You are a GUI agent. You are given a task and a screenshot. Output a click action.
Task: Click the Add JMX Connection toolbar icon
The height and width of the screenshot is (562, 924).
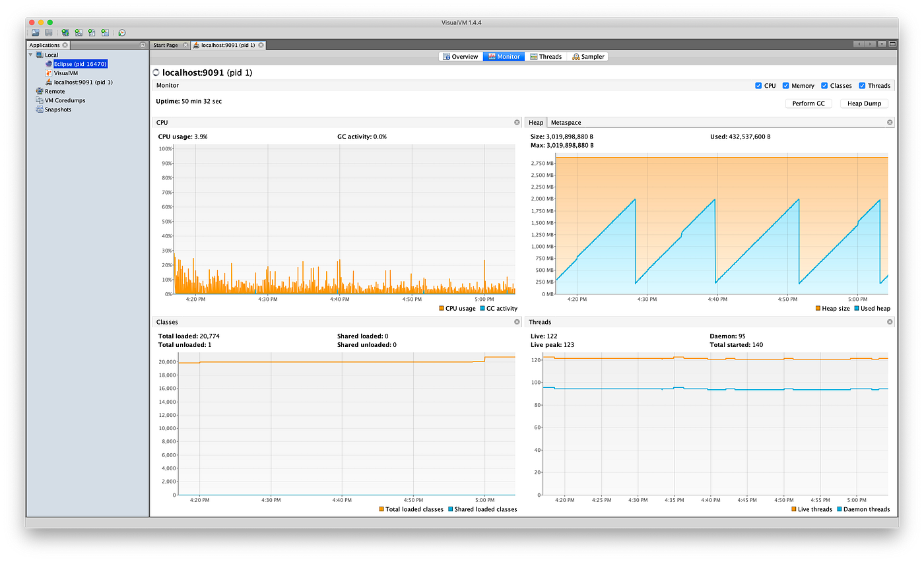[65, 32]
